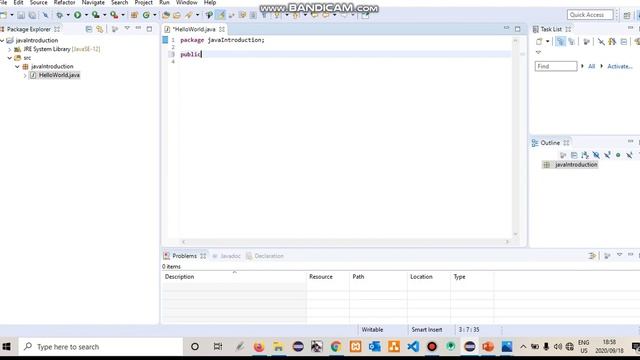The width and height of the screenshot is (640, 360).
Task: Toggle Hide Static Members in Outline
Action: 607,155
